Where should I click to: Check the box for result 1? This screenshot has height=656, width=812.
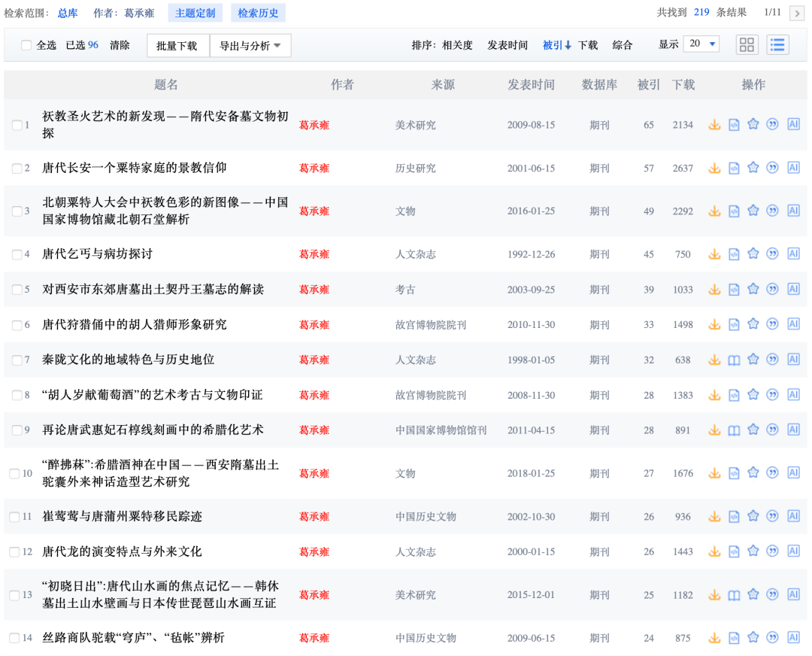[x=17, y=125]
